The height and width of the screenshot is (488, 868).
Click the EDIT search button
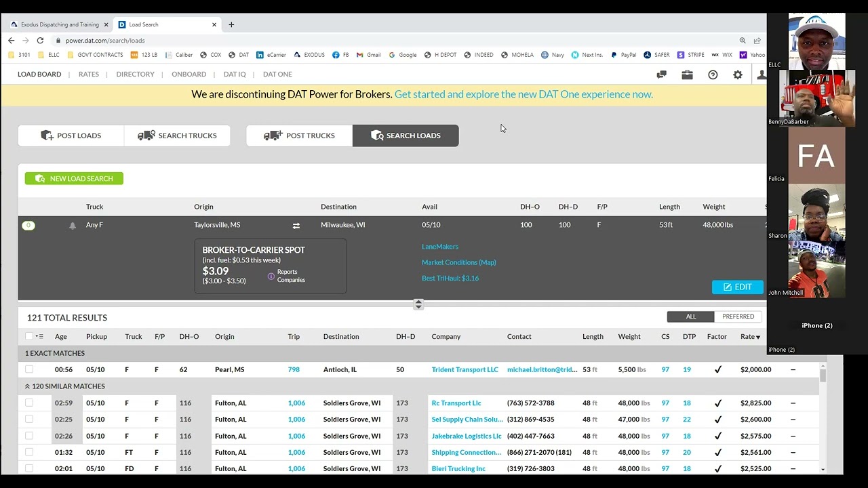pos(737,287)
